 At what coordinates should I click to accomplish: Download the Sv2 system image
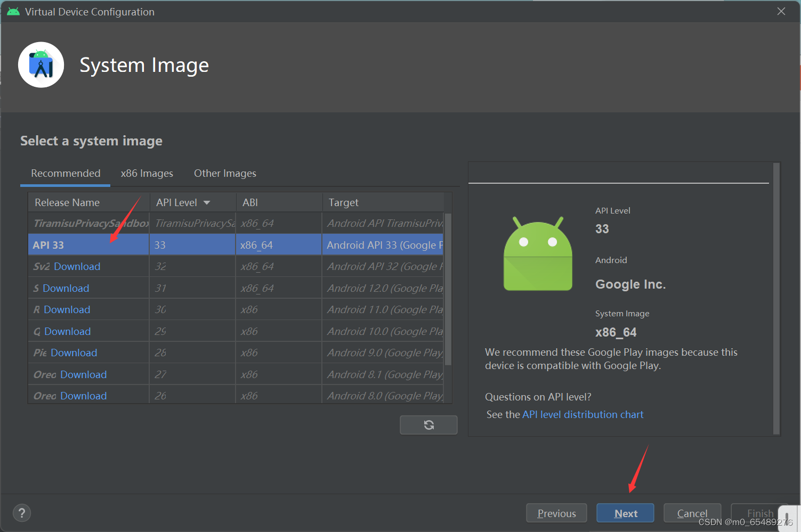tap(77, 266)
